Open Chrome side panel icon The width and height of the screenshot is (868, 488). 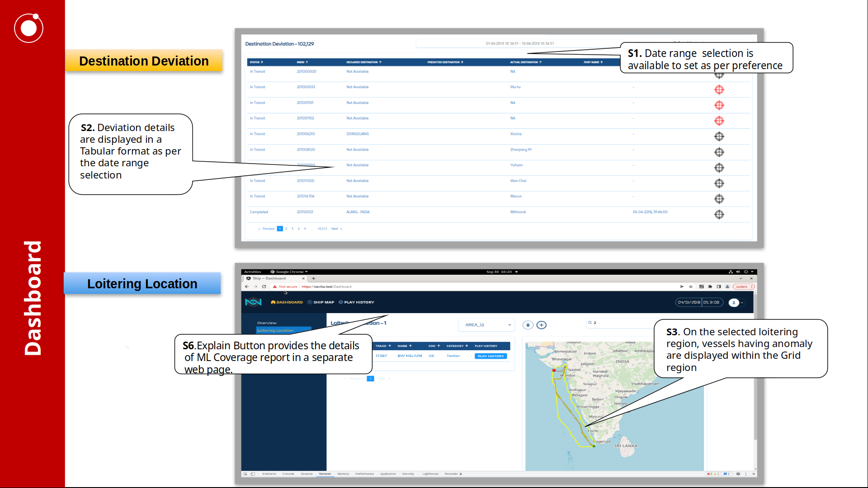[x=718, y=286]
